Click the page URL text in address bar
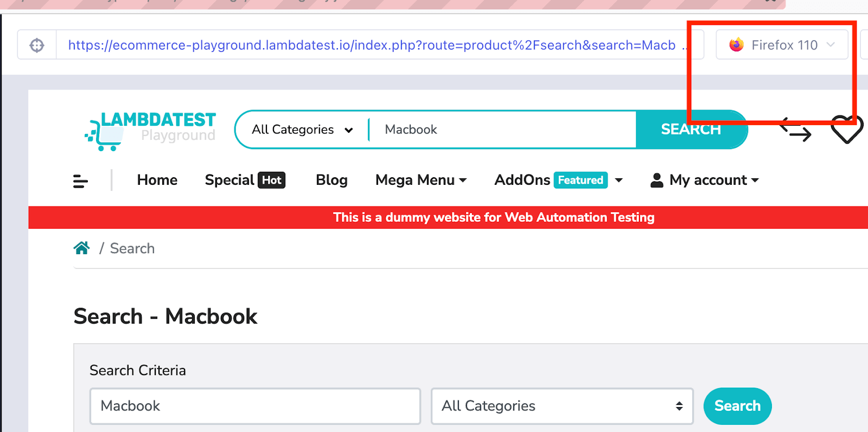Screen dimensions: 868x432 click(372, 45)
